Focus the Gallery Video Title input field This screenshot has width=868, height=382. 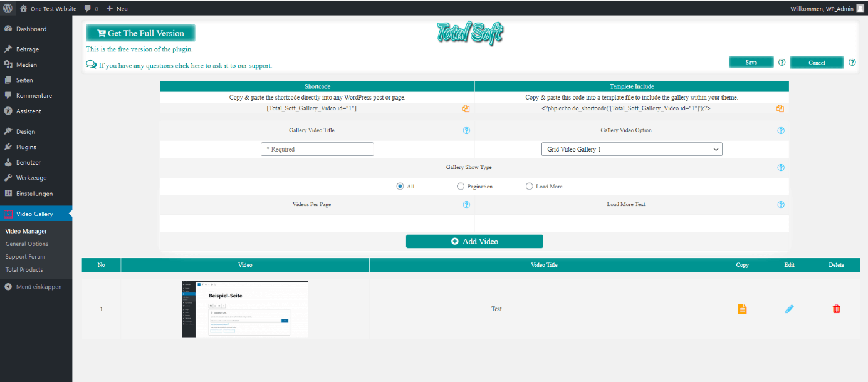317,149
